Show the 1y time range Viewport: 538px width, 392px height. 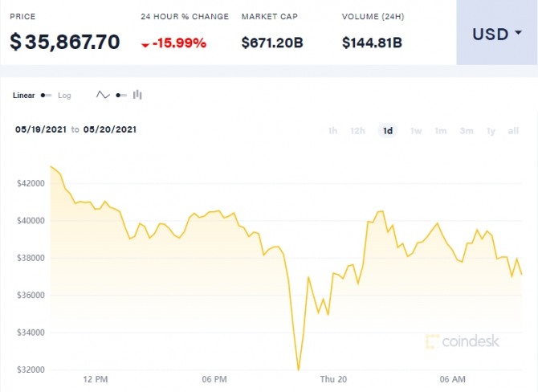[491, 131]
